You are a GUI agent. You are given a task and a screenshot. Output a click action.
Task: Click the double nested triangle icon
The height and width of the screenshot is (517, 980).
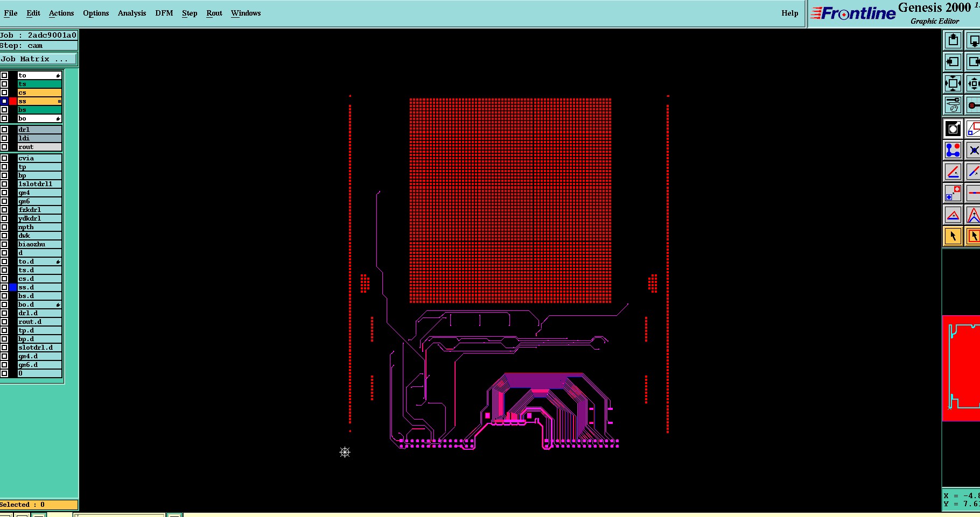(x=973, y=215)
